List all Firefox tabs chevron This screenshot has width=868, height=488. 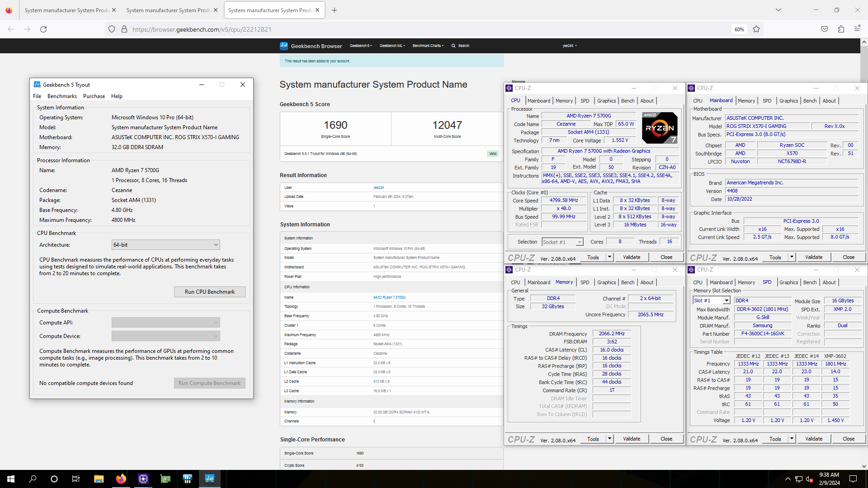(778, 10)
